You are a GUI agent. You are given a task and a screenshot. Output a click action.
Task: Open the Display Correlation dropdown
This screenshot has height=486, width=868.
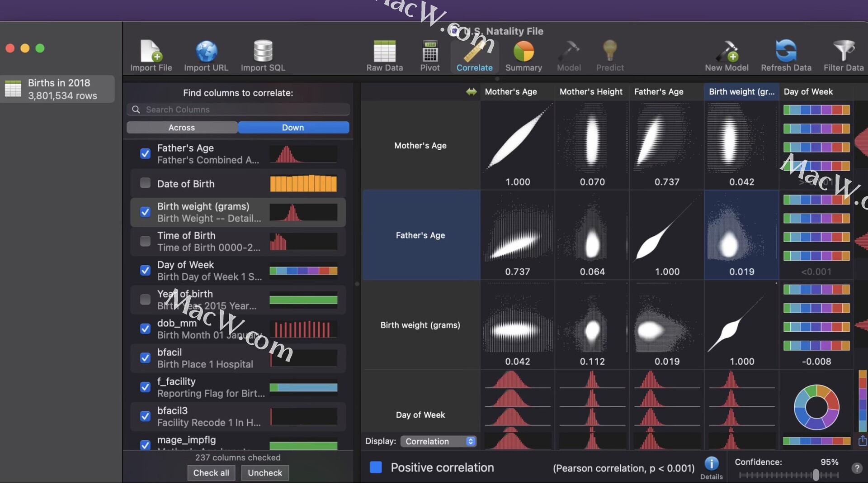coord(439,441)
